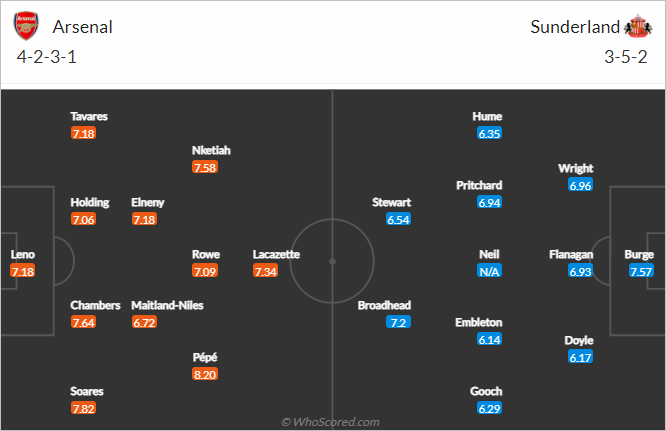Open the Sunderland team name link
Screen dimensions: 666x431
coord(575,27)
